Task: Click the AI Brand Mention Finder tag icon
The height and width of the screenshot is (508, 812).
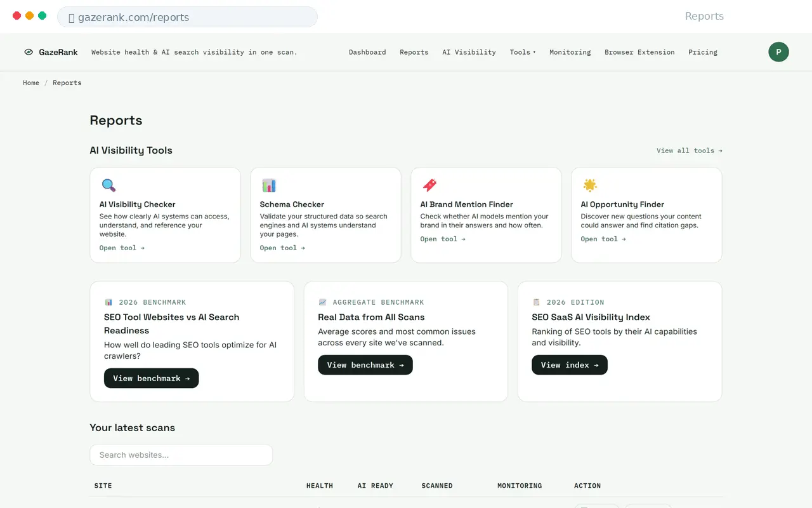Action: (x=429, y=185)
